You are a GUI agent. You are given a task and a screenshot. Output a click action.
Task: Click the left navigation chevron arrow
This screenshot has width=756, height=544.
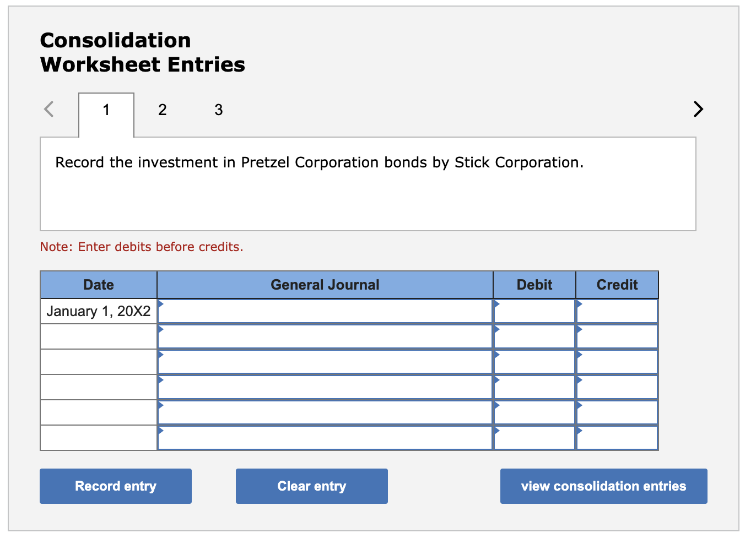tap(48, 109)
